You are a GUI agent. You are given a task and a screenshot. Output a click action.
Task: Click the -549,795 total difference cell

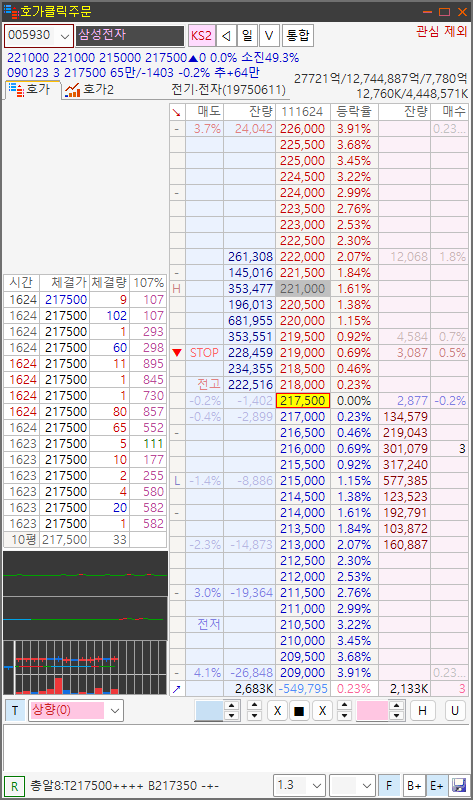pos(303,689)
